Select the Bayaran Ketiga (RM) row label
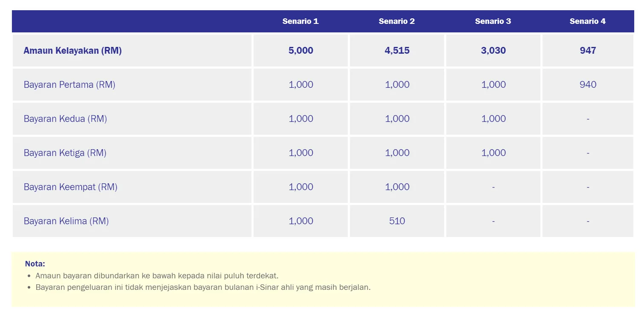Image resolution: width=644 pixels, height=318 pixels. pyautogui.click(x=65, y=153)
